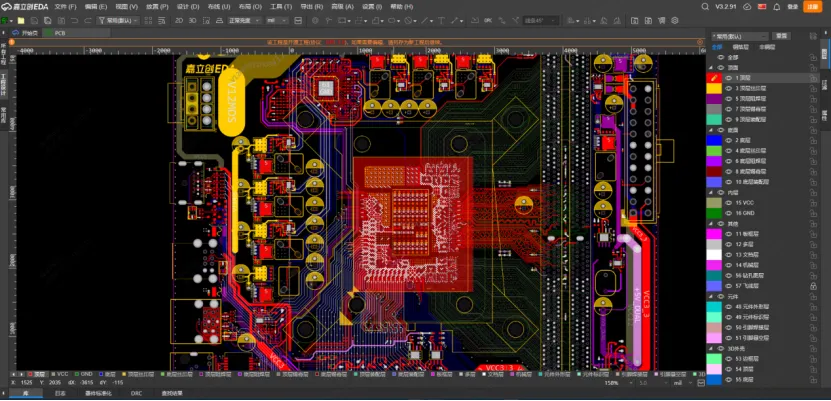Image resolution: width=831 pixels, height=401 pixels.
Task: Collapse the 3D外壳 layer group
Action: click(x=711, y=349)
